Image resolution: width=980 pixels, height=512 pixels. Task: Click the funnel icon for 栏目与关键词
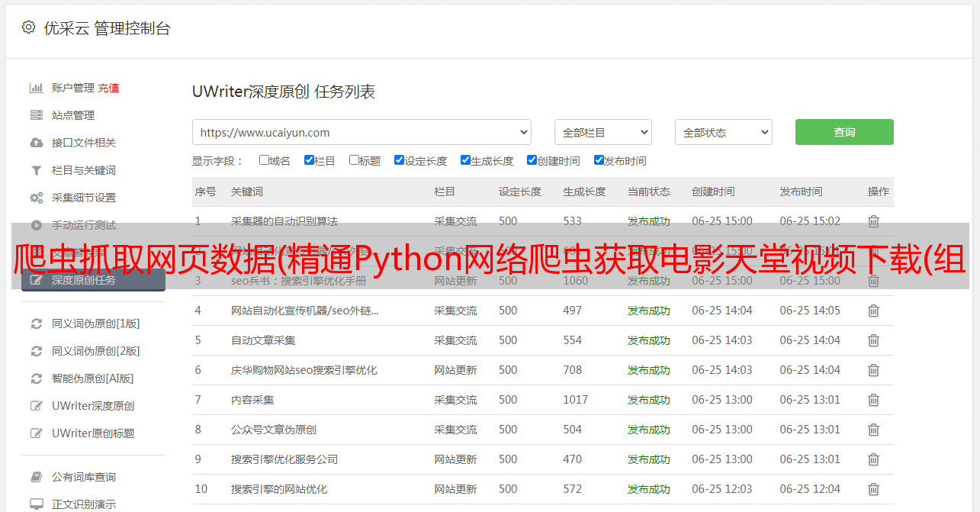36,170
